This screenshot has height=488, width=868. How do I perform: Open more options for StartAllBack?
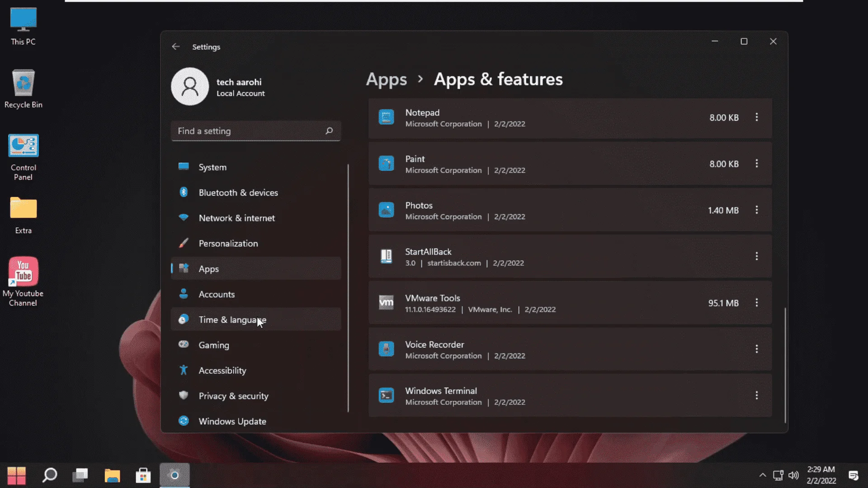757,256
